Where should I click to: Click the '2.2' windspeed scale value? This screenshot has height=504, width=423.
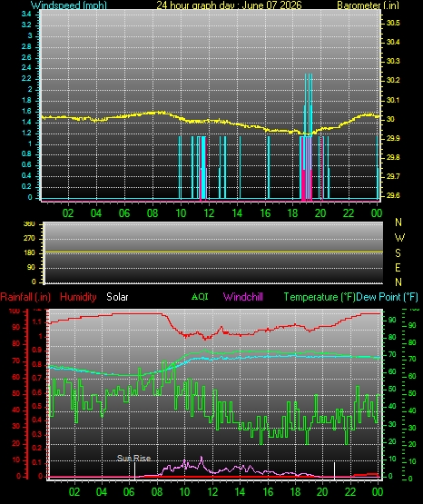pos(26,78)
